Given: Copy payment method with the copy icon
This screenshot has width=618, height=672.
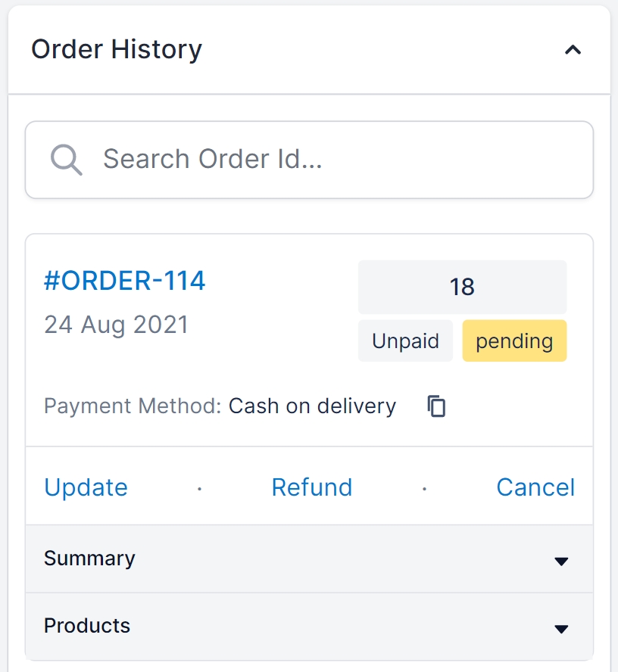Looking at the screenshot, I should coord(436,406).
